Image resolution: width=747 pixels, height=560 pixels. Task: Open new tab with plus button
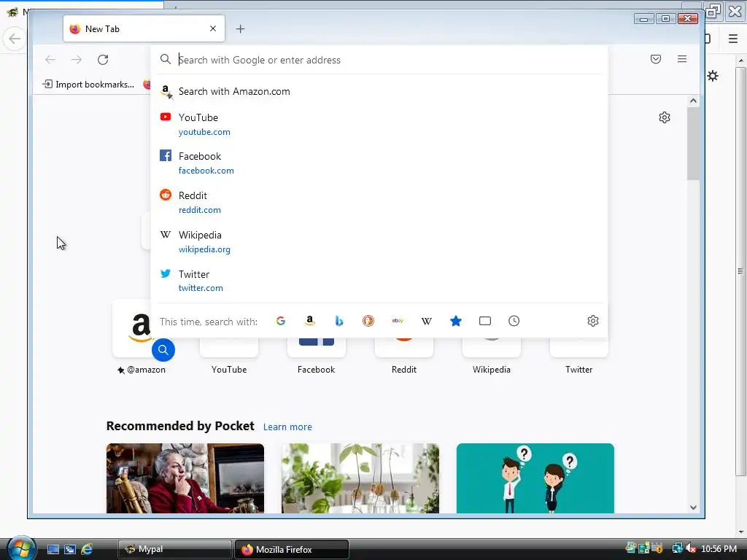[241, 29]
